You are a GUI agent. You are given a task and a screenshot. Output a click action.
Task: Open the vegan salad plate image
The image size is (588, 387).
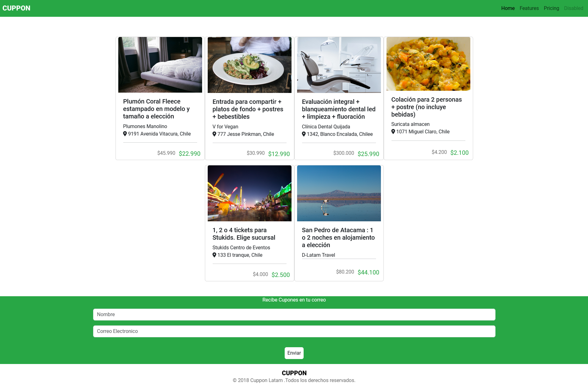tap(250, 65)
